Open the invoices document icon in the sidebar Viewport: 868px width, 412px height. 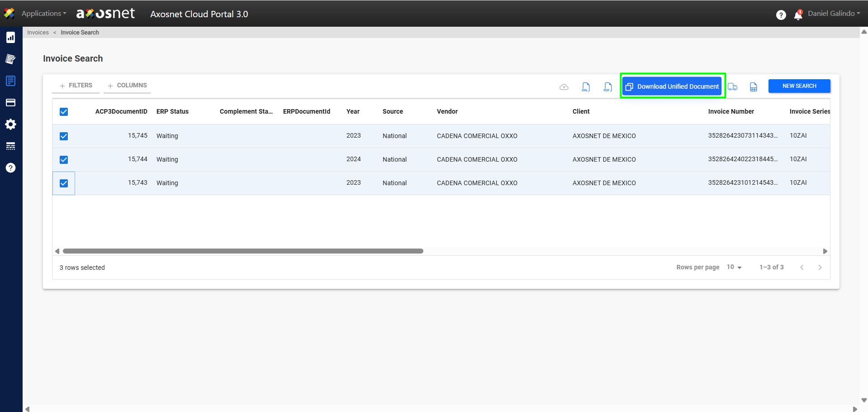point(11,81)
